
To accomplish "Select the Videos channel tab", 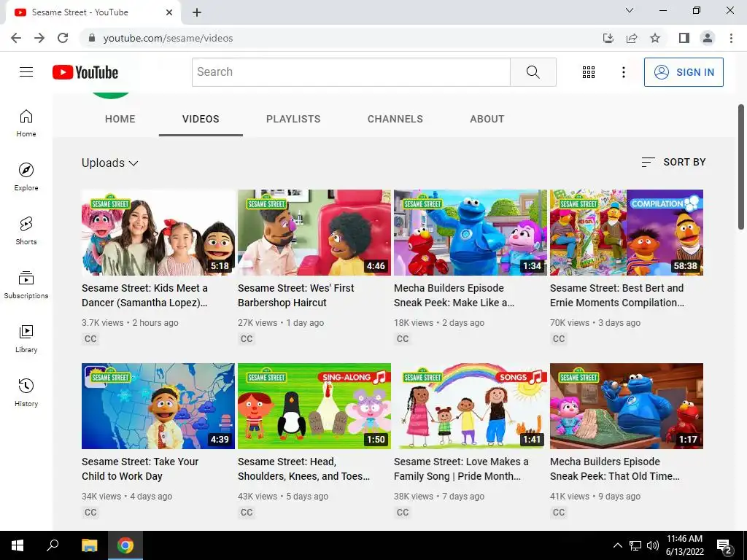I will point(201,119).
